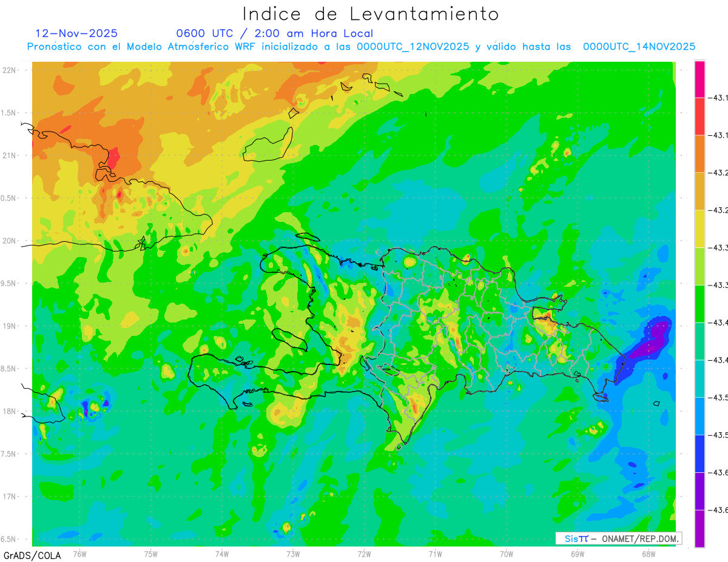
Task: Click the '69W' longitude label
Action: tap(578, 554)
